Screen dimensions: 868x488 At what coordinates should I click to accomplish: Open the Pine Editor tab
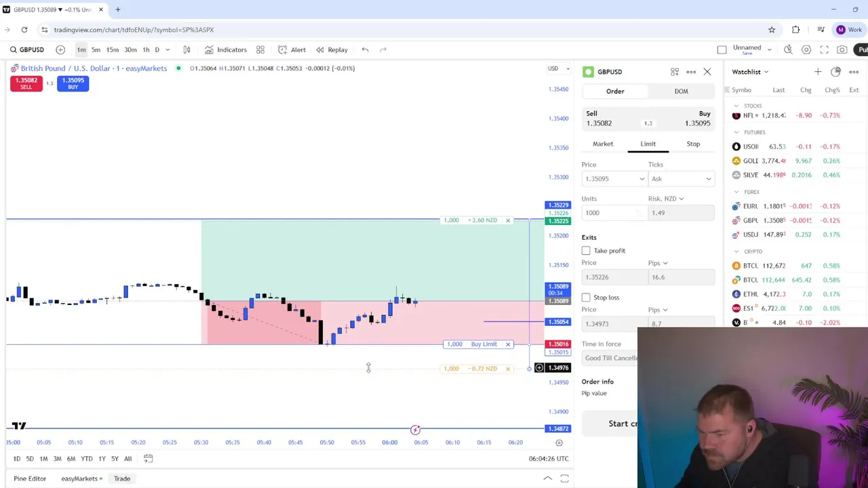coord(30,479)
